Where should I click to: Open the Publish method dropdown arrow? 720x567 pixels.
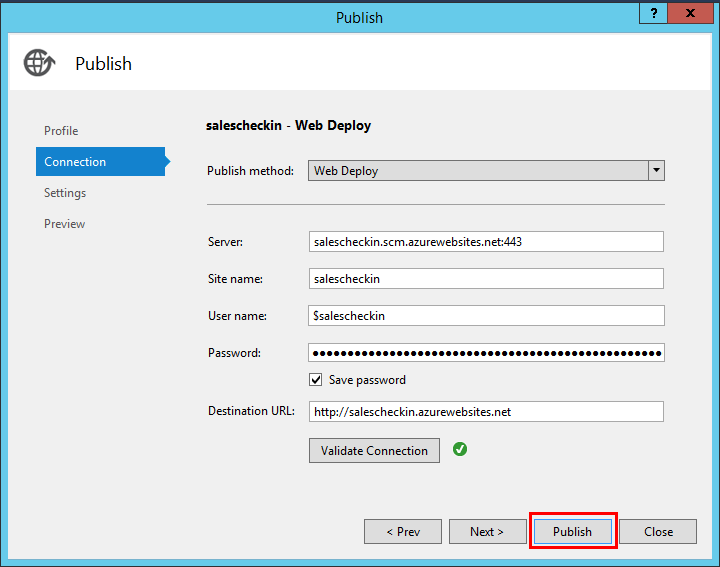click(656, 170)
